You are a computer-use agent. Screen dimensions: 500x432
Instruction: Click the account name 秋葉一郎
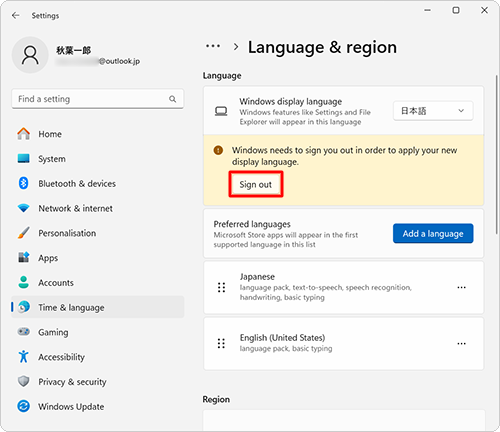click(x=73, y=50)
